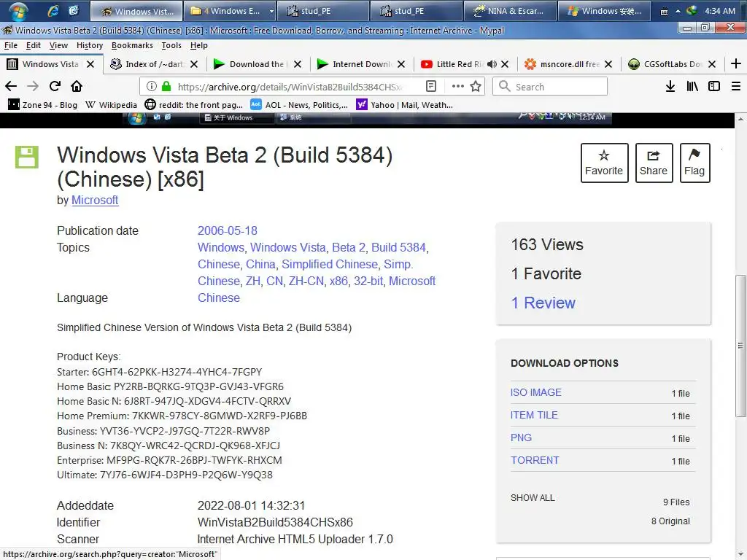Screen dimensions: 747x560
Task: Show site info via the circled i icon
Action: click(x=152, y=86)
